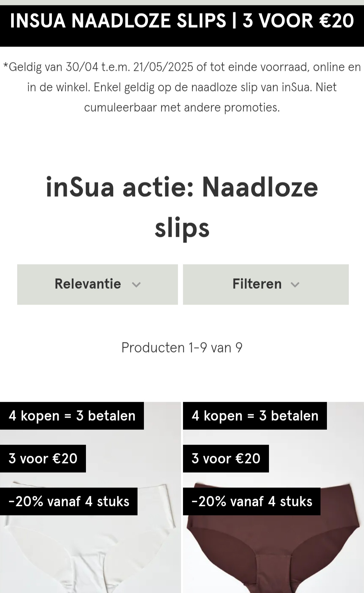Click the '-20% vanaf 4 stuks' label on white slip

(x=69, y=502)
